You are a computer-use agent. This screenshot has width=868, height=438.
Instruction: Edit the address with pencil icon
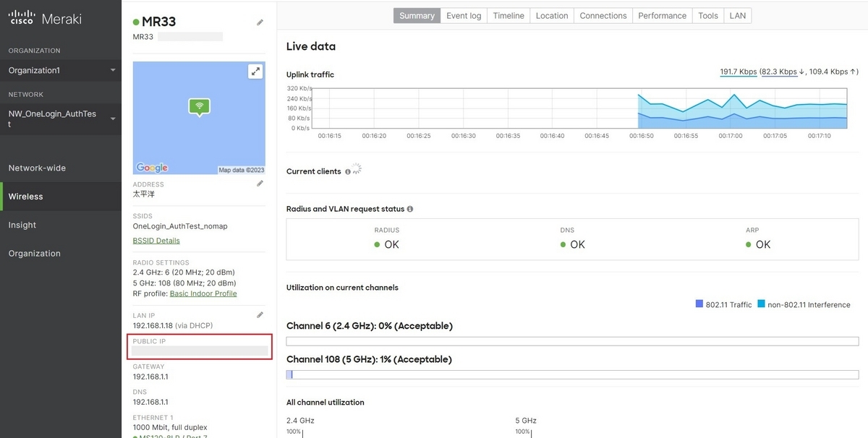260,184
